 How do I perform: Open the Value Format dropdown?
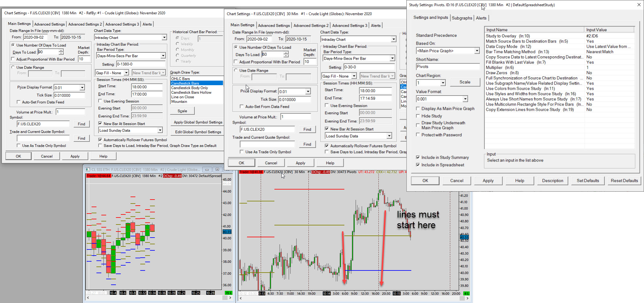465,99
